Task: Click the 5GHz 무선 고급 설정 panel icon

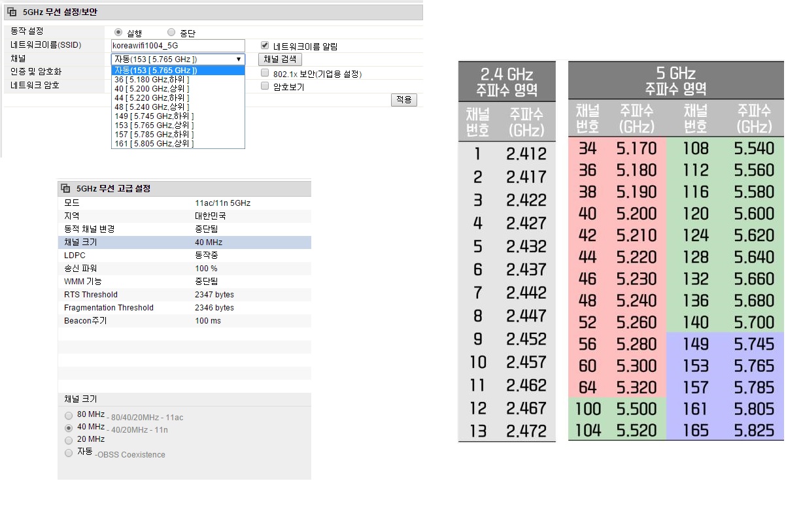Action: pyautogui.click(x=66, y=189)
